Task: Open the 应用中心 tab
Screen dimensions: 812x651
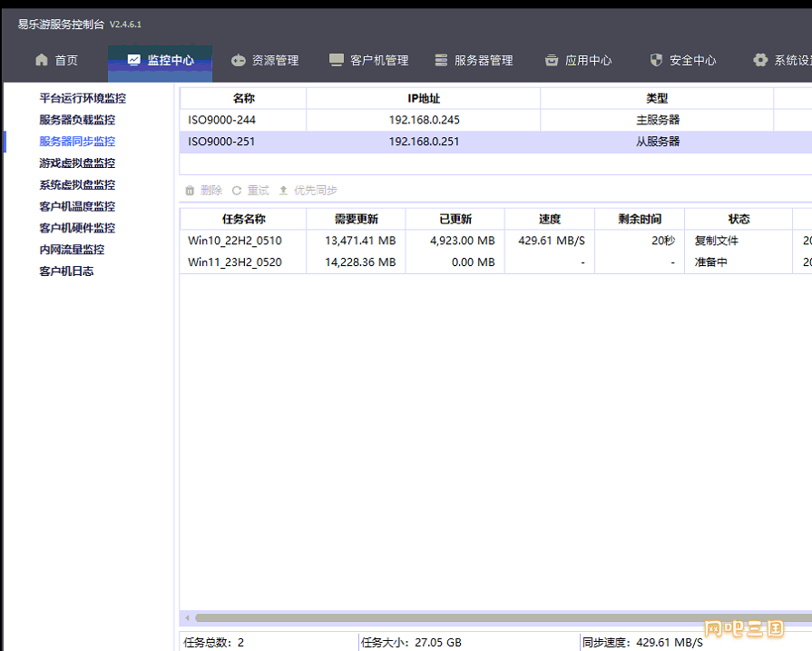Action: point(579,61)
